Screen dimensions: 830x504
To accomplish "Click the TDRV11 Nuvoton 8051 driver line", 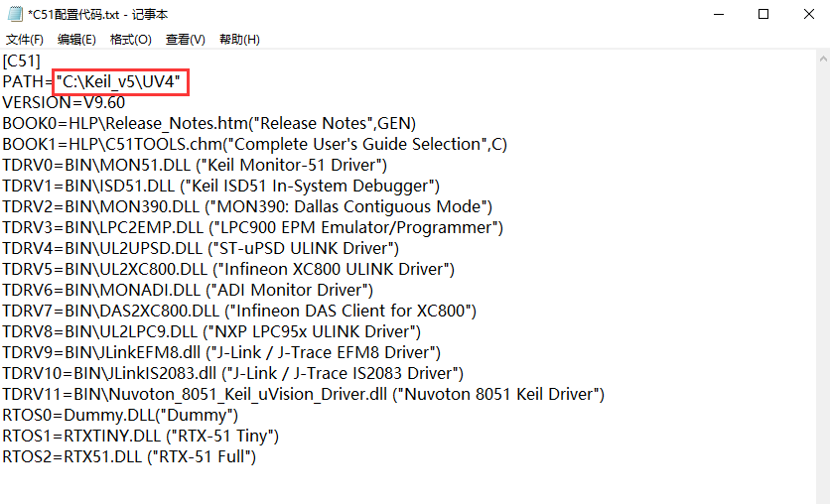I will tap(303, 394).
